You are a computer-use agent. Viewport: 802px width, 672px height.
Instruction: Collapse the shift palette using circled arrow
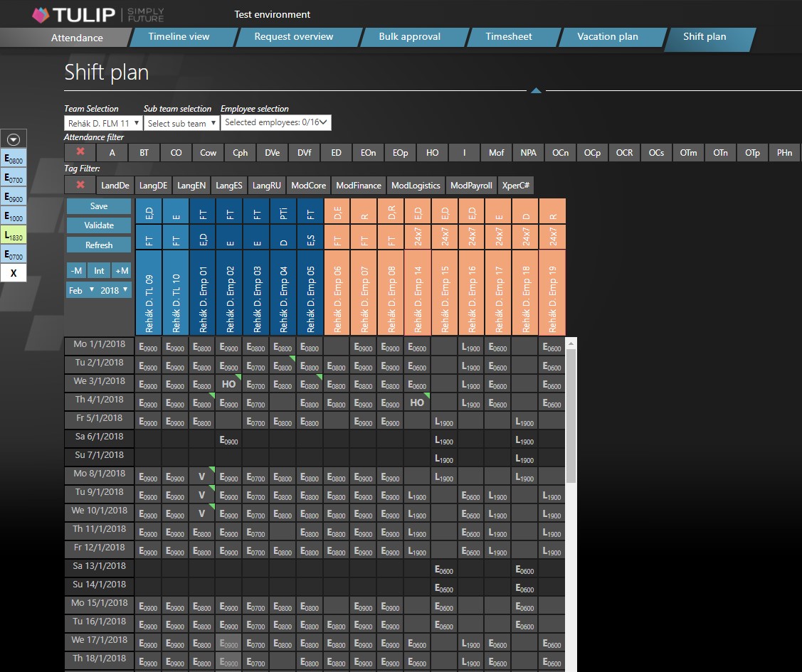pyautogui.click(x=14, y=139)
